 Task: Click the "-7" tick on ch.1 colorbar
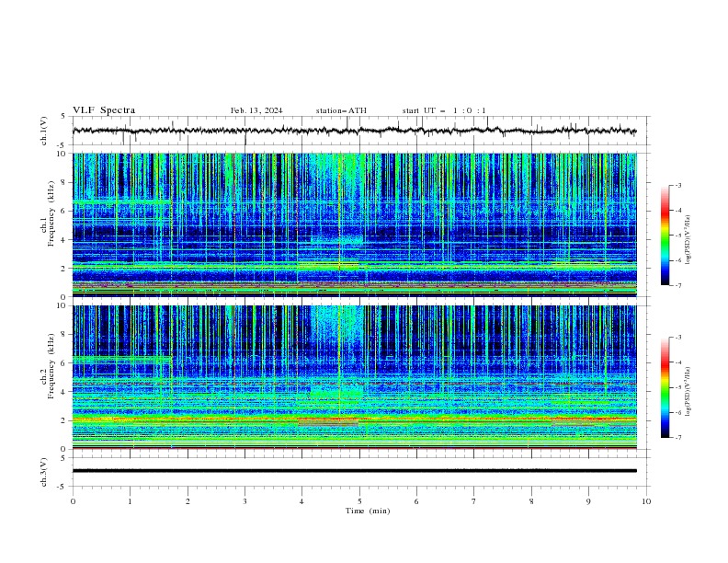click(x=678, y=285)
